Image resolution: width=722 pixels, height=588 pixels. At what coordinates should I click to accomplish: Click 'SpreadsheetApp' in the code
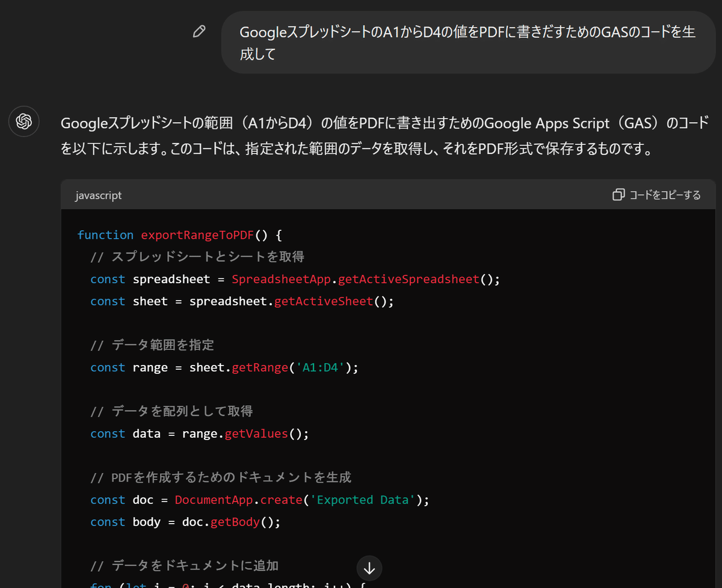click(x=281, y=280)
